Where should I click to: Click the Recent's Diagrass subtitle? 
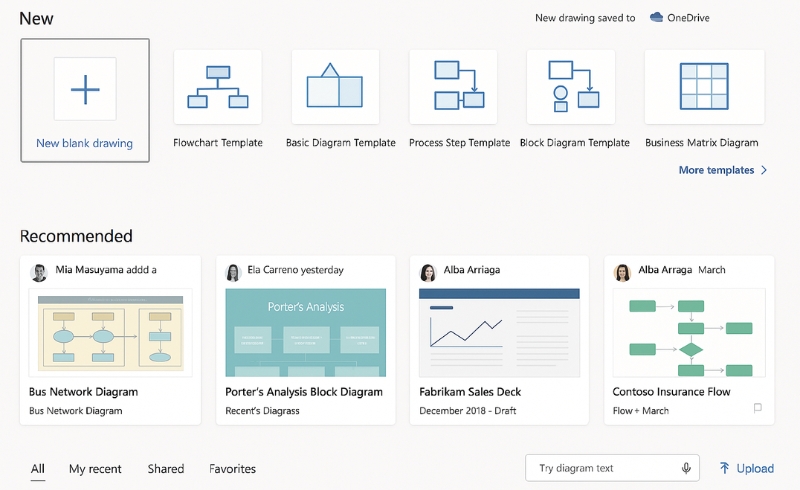tap(262, 411)
